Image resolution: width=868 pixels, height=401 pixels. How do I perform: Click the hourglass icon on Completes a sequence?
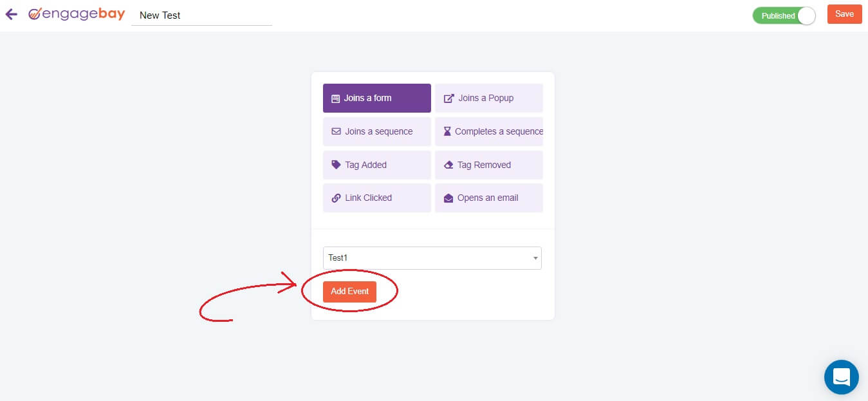pos(448,131)
